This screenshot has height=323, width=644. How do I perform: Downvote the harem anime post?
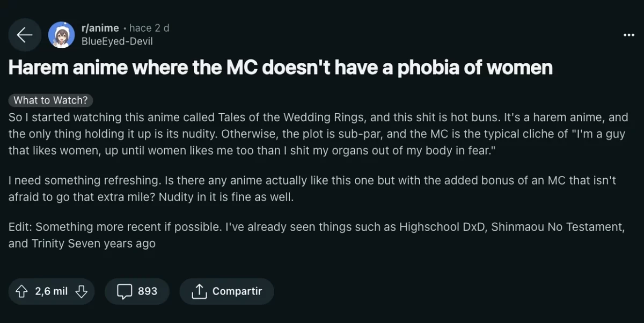[x=81, y=291]
